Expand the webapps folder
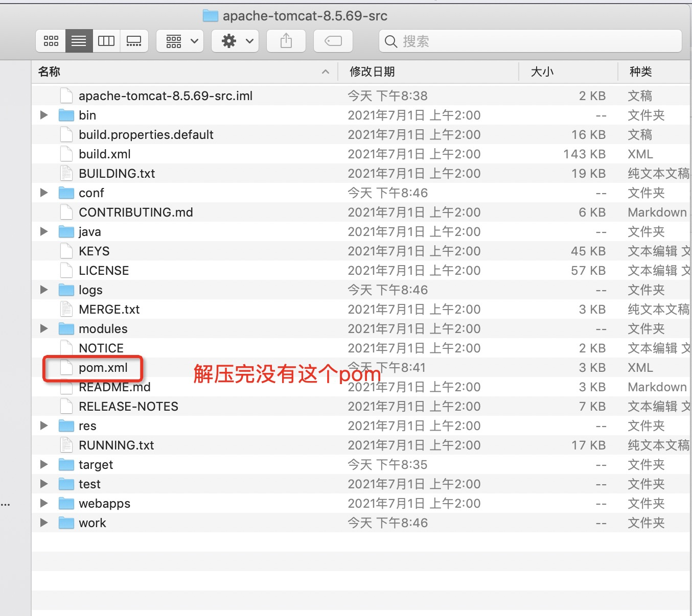 tap(44, 503)
